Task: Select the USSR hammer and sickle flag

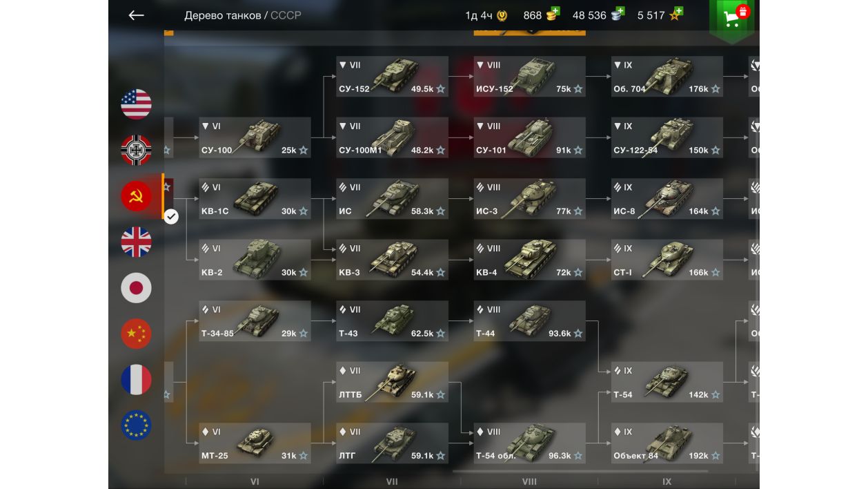Action: click(136, 196)
